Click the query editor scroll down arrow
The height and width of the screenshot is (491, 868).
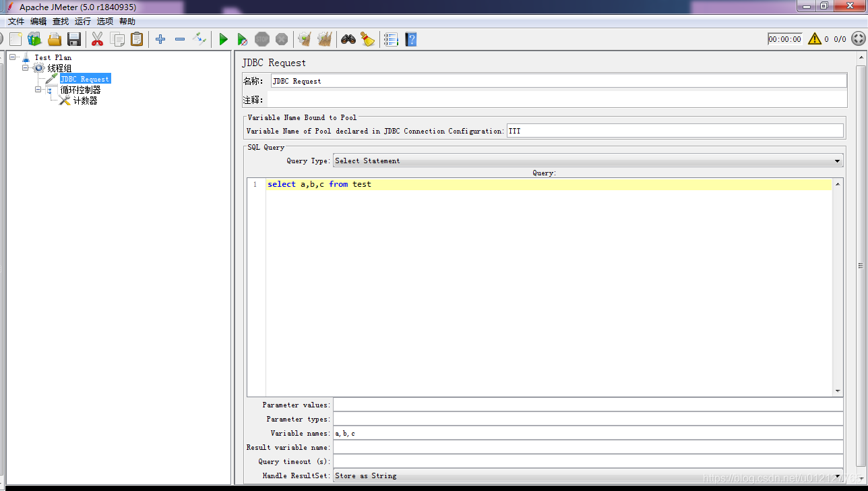tap(838, 391)
